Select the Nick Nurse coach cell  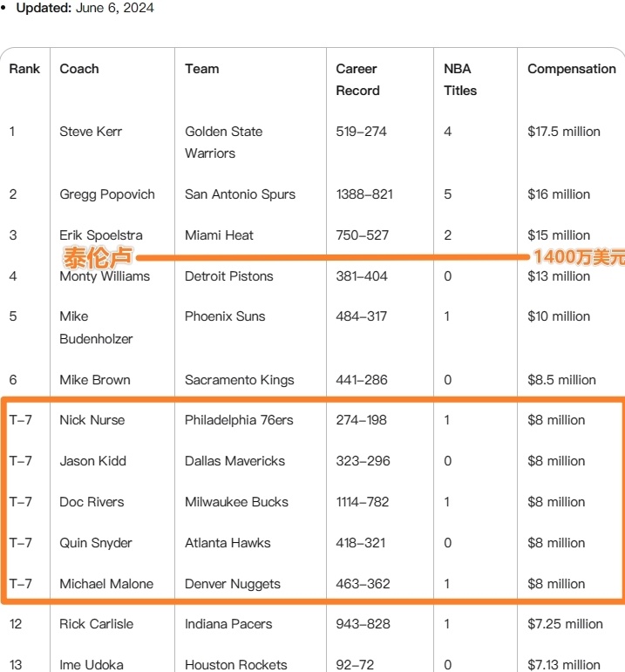coord(92,420)
